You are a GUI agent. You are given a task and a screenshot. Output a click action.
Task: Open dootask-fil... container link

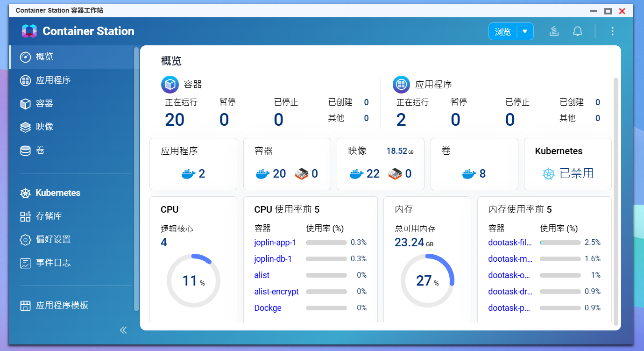click(x=510, y=243)
